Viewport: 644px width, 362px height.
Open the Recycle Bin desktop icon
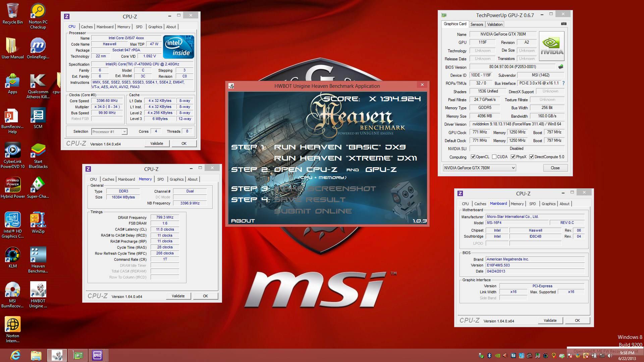coord(12,13)
